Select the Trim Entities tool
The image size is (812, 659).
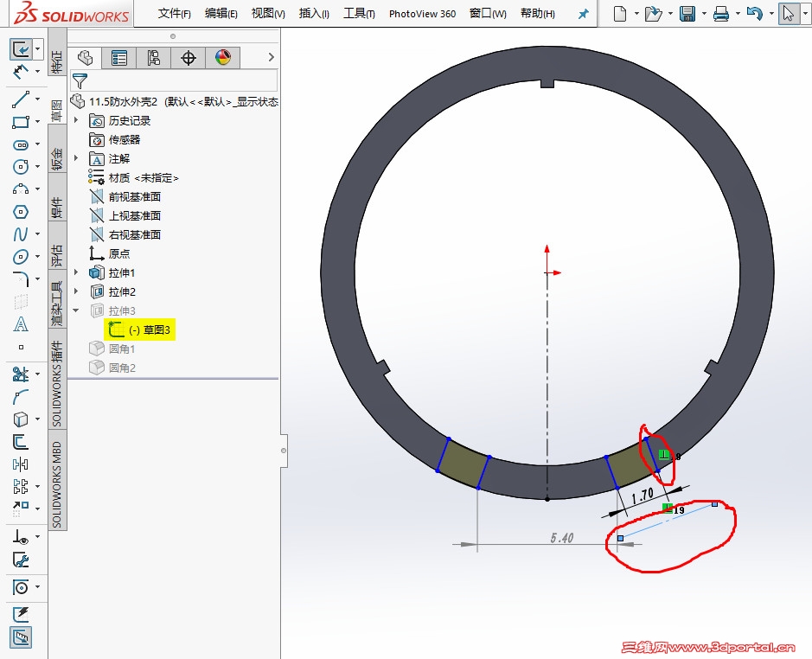(20, 374)
